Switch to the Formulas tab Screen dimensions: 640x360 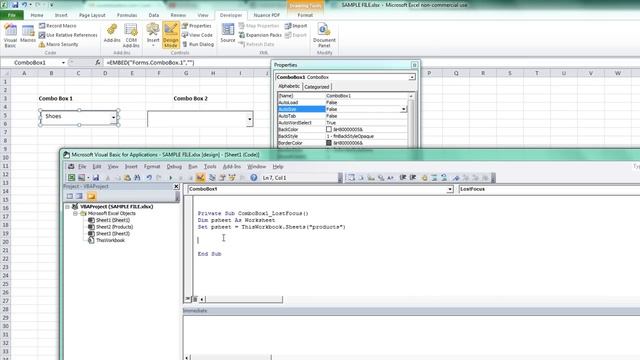click(127, 15)
